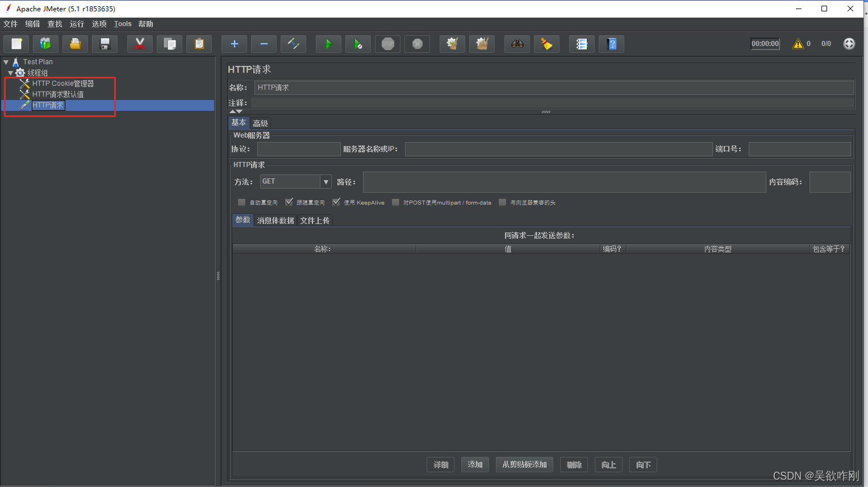Open the 文件 menu
868x487 pixels.
pos(11,24)
